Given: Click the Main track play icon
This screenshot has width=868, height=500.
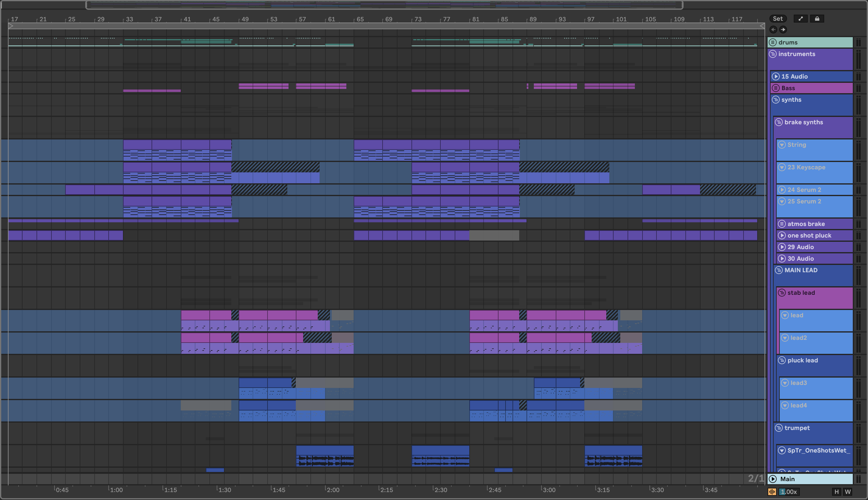Looking at the screenshot, I should [772, 479].
